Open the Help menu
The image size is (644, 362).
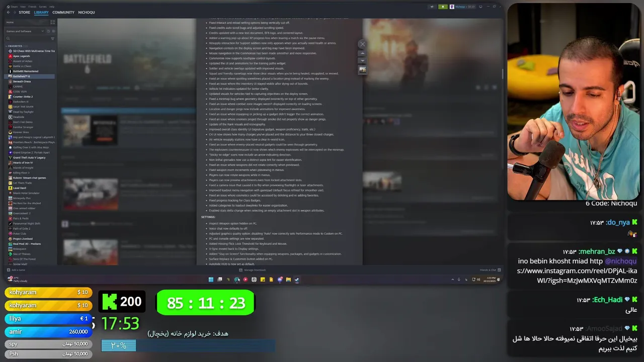point(53,7)
